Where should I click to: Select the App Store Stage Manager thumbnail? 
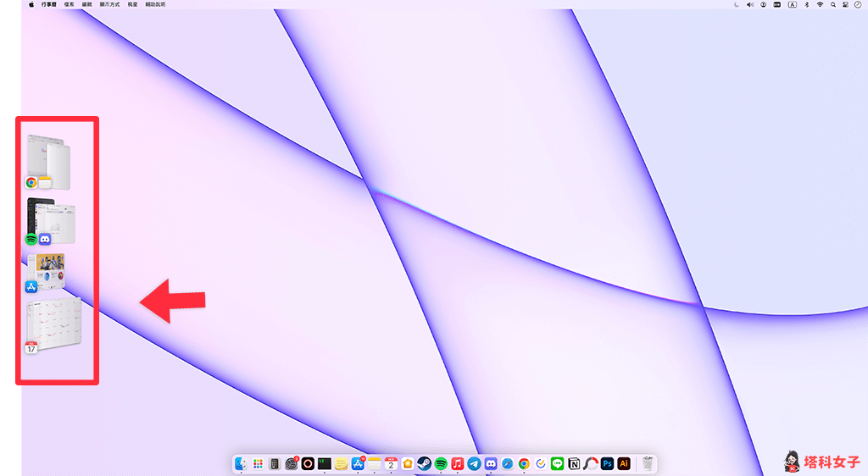46,272
